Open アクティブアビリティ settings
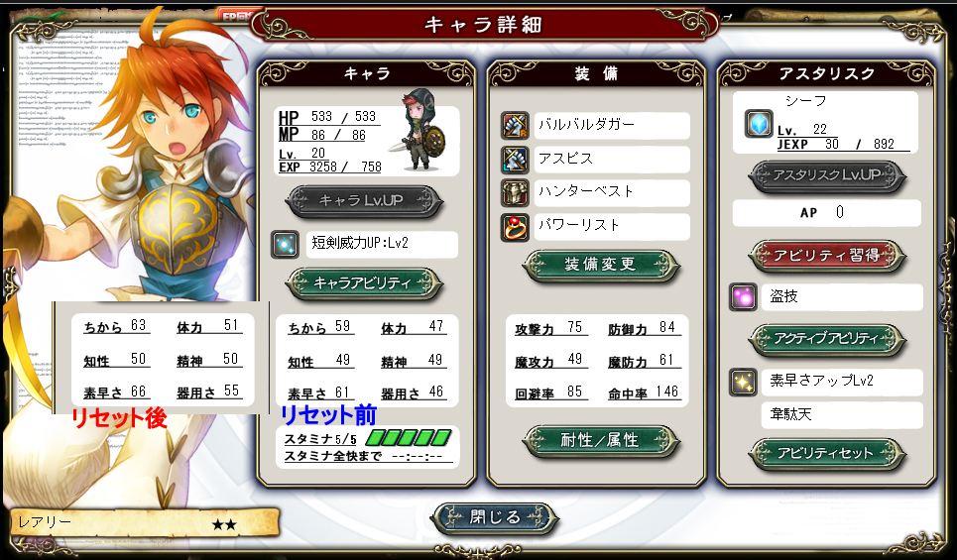 click(x=827, y=339)
